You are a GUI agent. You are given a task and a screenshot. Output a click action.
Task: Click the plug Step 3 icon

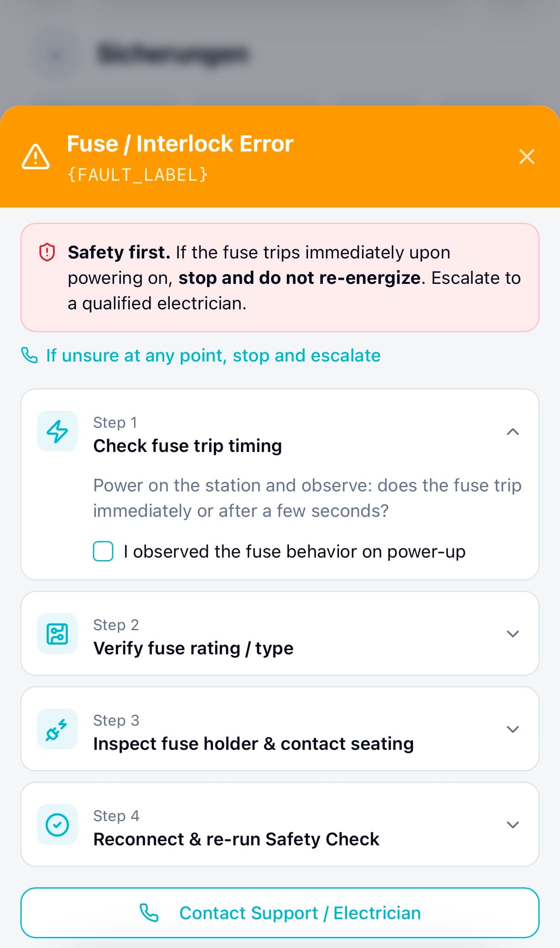[57, 729]
